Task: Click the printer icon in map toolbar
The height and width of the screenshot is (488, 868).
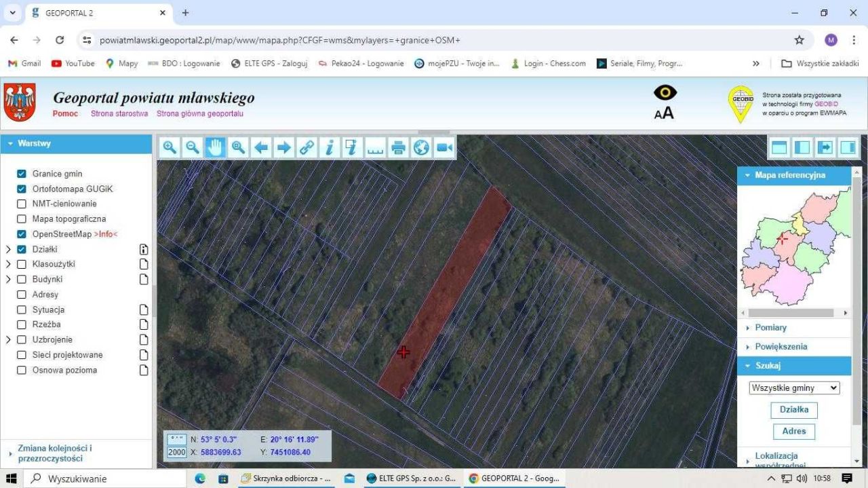Action: click(x=398, y=147)
